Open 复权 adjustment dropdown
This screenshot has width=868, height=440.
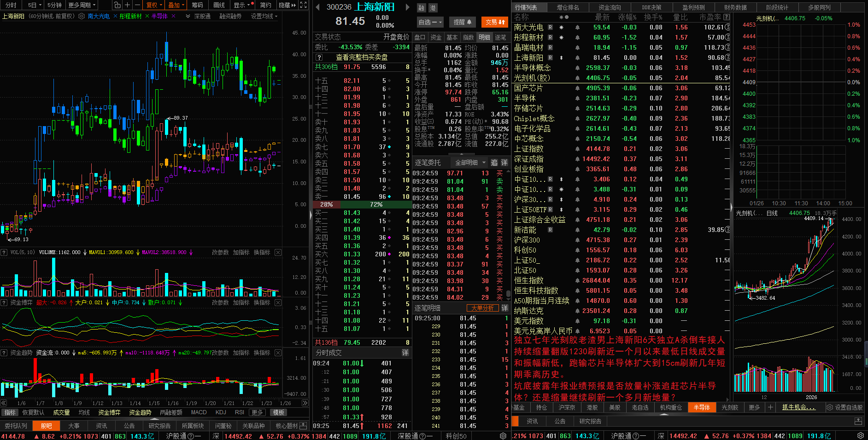(154, 5)
